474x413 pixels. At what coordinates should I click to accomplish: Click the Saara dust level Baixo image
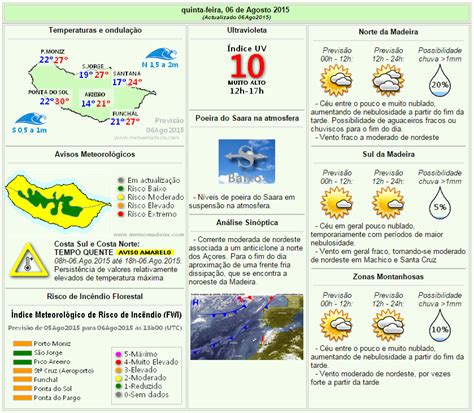tap(247, 162)
